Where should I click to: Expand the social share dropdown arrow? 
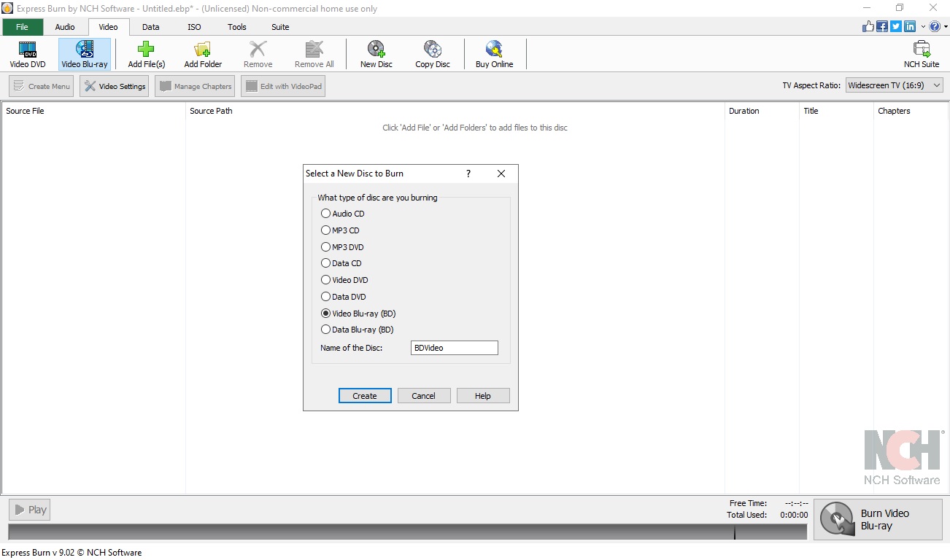tap(923, 27)
